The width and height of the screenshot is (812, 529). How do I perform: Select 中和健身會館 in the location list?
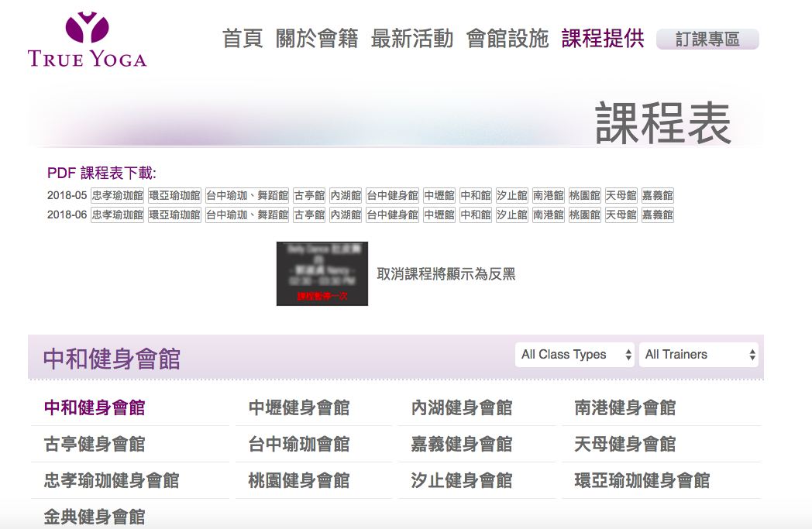click(95, 408)
